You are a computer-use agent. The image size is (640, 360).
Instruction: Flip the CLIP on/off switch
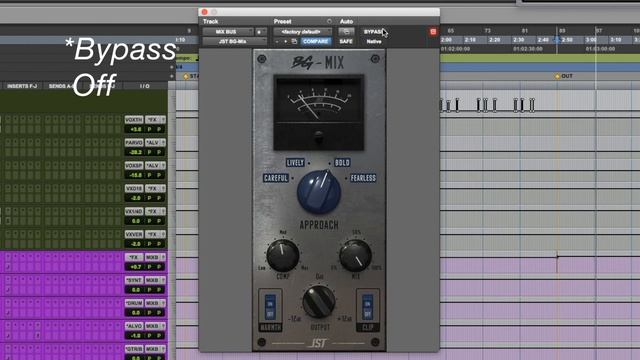tap(367, 307)
